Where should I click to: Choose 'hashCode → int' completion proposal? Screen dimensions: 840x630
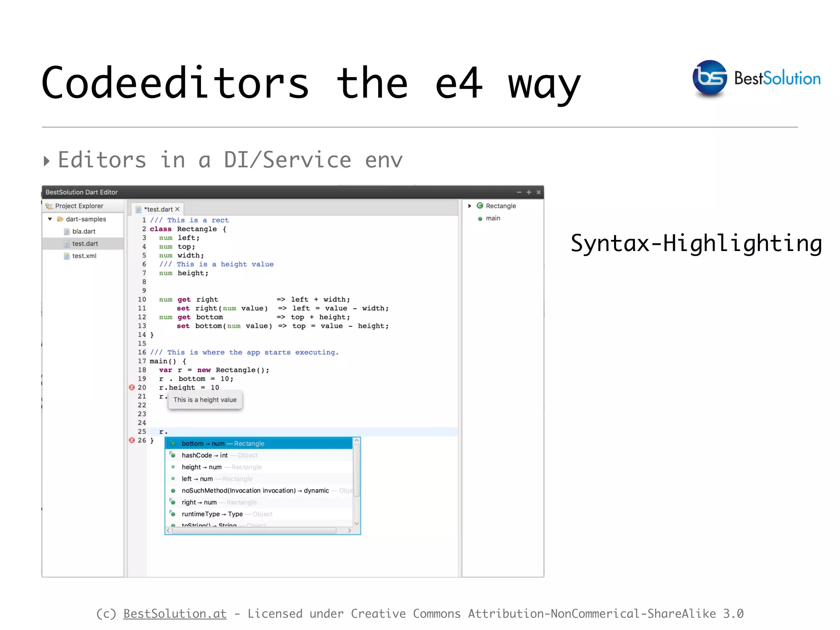pyautogui.click(x=204, y=455)
